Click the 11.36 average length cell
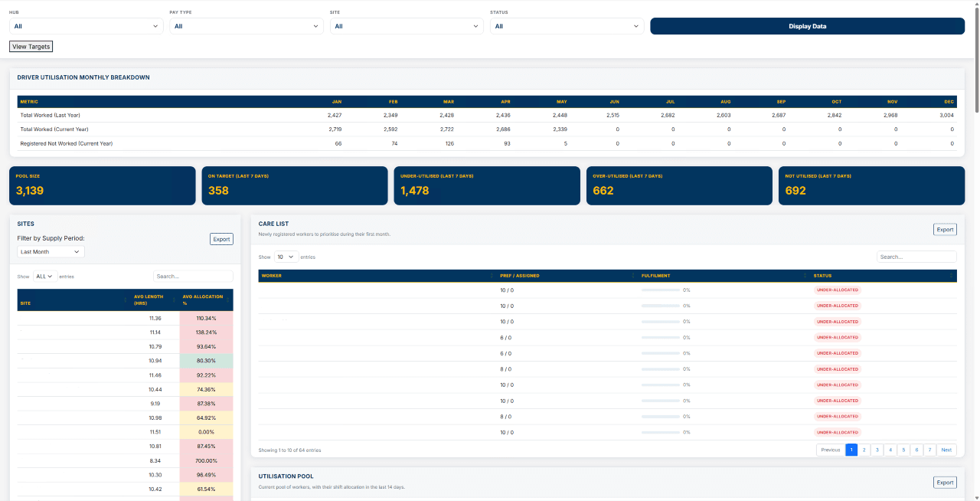Screen dimensions: 980x501 [x=155, y=318]
